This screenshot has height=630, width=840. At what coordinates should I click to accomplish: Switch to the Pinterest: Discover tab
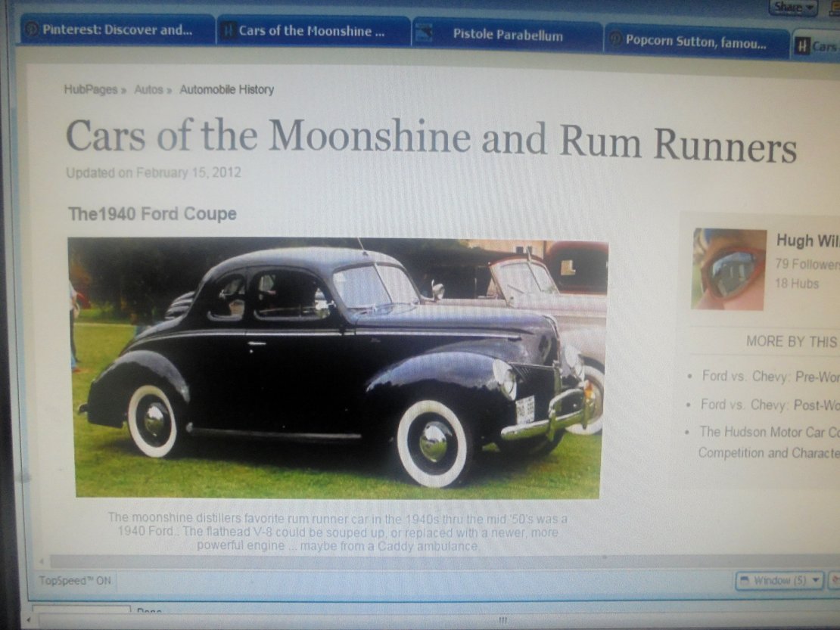(117, 29)
